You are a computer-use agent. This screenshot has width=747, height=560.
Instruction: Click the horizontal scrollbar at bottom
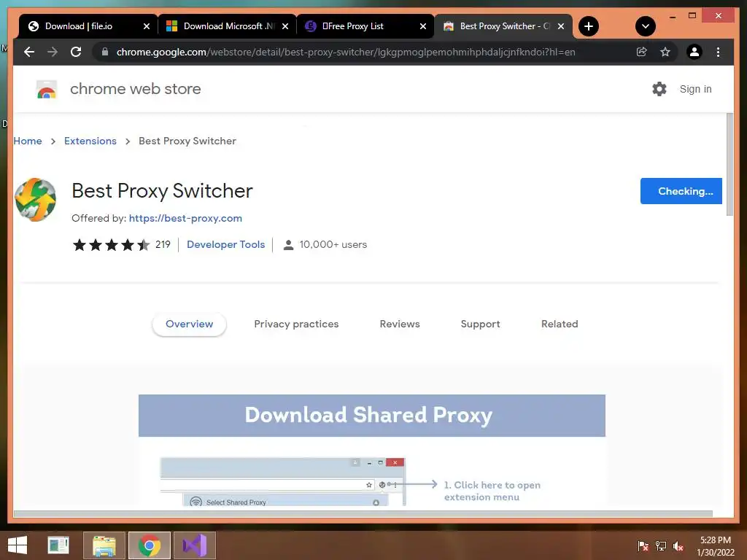point(363,514)
